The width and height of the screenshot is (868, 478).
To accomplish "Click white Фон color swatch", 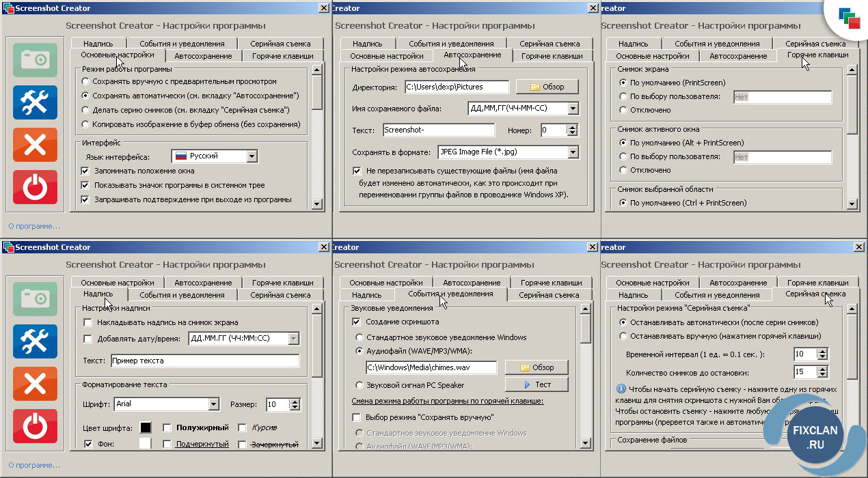I will point(146,444).
